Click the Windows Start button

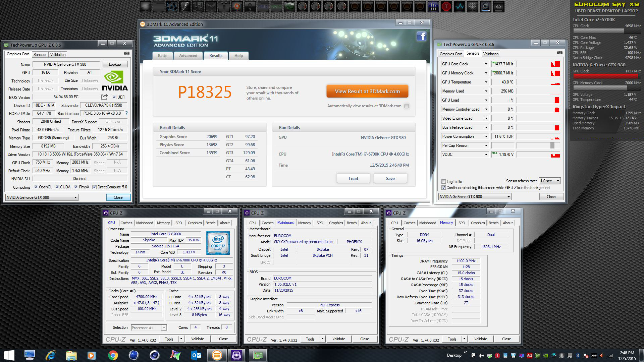point(9,355)
